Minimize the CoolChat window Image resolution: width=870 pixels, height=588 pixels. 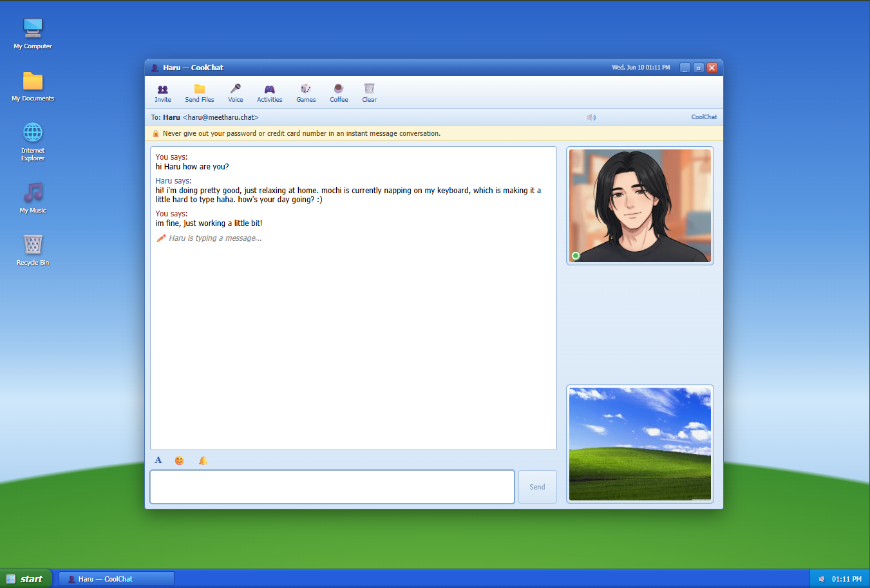click(685, 68)
